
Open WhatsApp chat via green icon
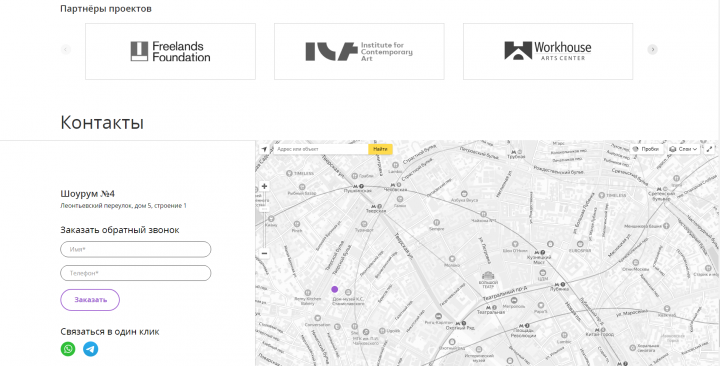(x=68, y=349)
